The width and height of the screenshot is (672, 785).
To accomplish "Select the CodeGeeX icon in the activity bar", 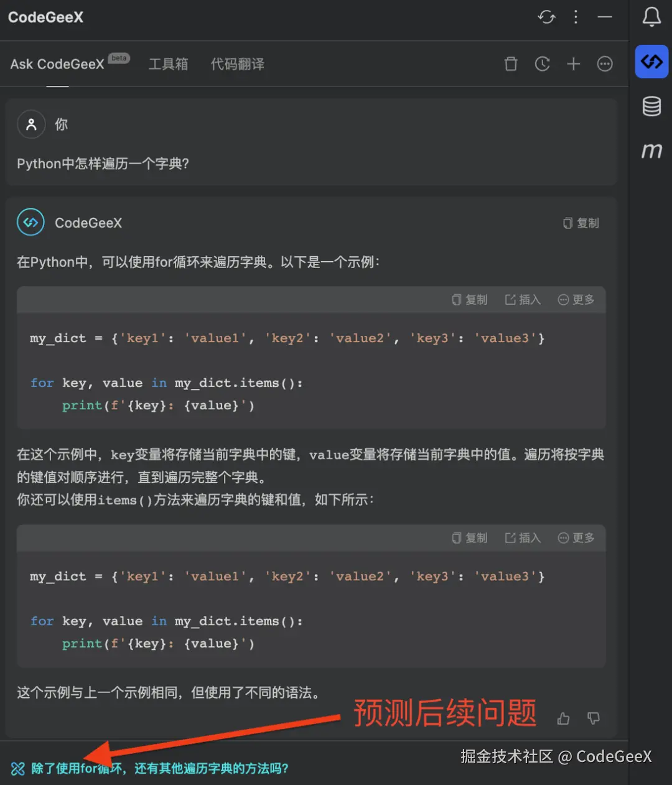I will tap(651, 62).
